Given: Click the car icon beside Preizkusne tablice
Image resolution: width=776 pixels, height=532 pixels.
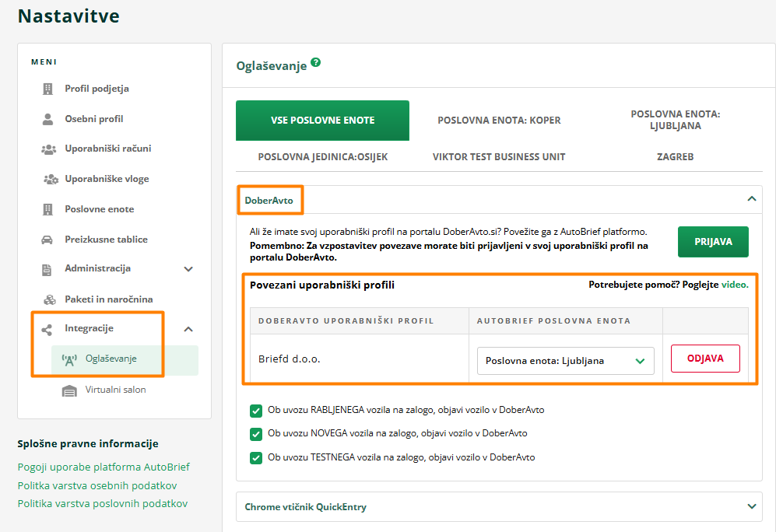Looking at the screenshot, I should coord(47,240).
